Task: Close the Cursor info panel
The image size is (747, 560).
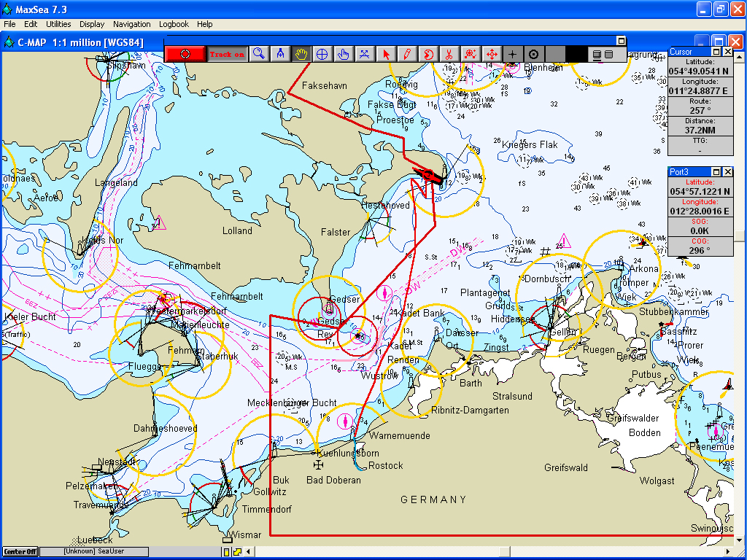Action: tap(727, 52)
